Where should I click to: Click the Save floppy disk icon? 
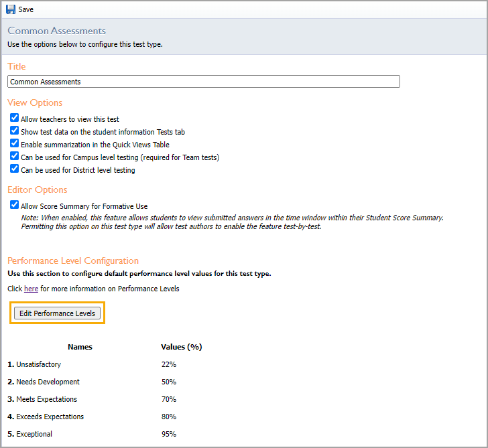[x=11, y=9]
